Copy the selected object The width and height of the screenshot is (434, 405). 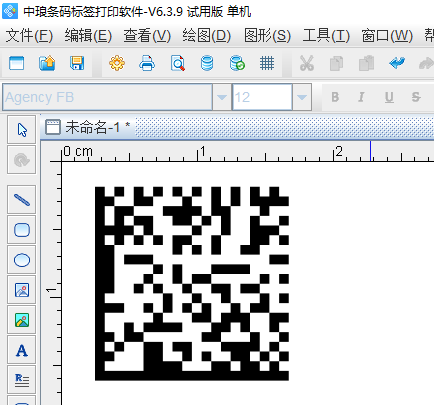pos(336,63)
